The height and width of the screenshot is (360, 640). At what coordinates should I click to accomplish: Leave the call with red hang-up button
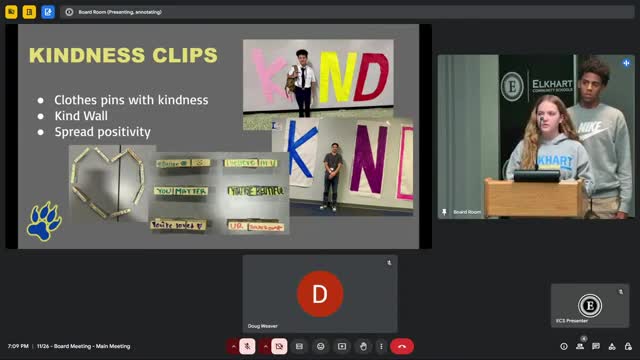(402, 347)
